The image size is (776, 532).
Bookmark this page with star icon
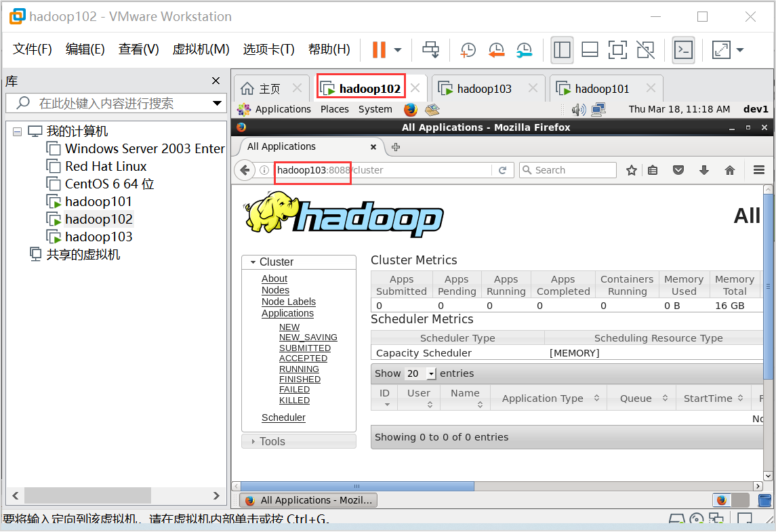[631, 170]
